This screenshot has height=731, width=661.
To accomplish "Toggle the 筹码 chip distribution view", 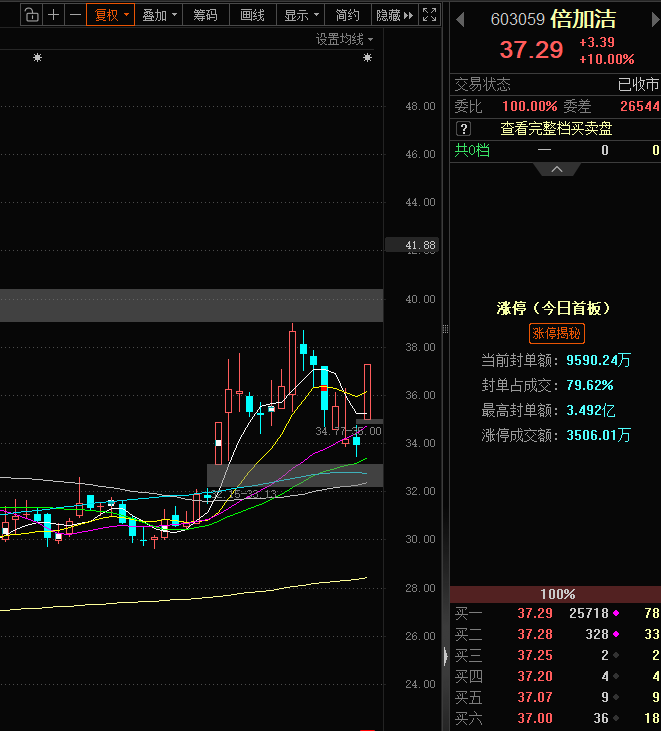I will [x=205, y=15].
